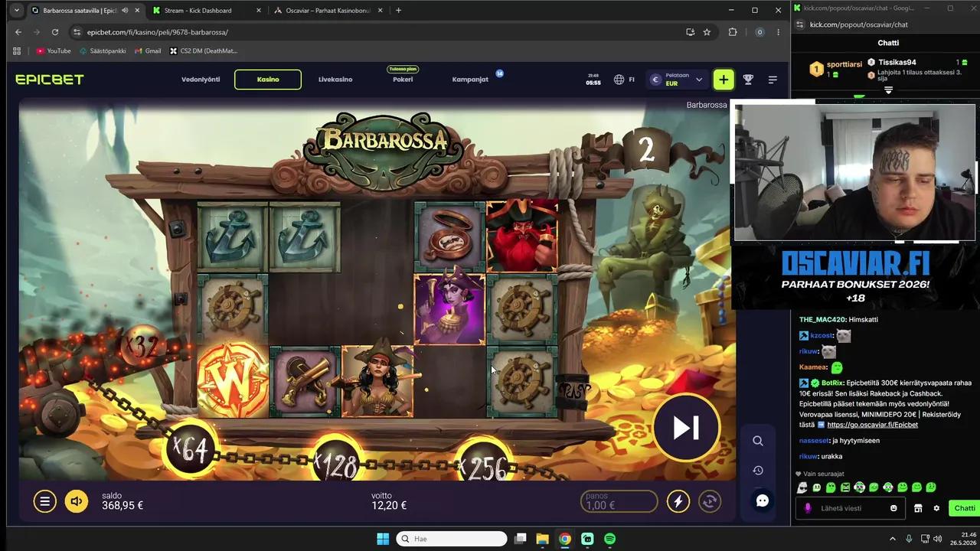Screen dimensions: 980x551
Task: Open the Chrome three-dot menu
Action: tap(778, 32)
